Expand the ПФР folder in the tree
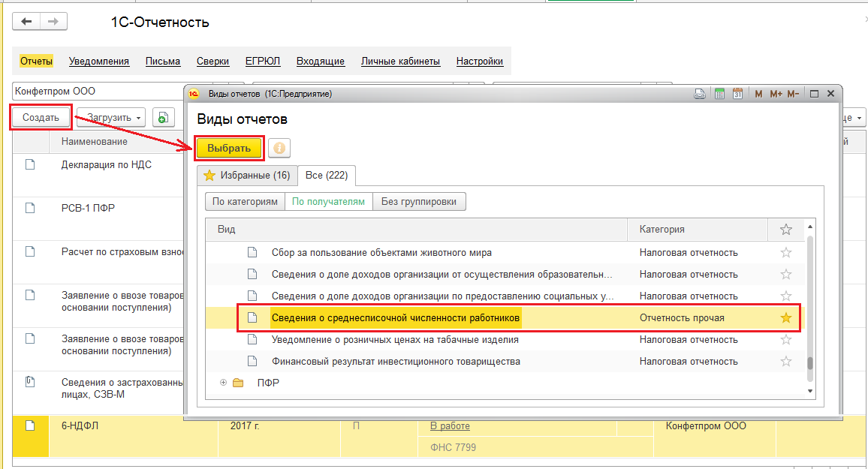This screenshot has height=469, width=868. point(223,383)
